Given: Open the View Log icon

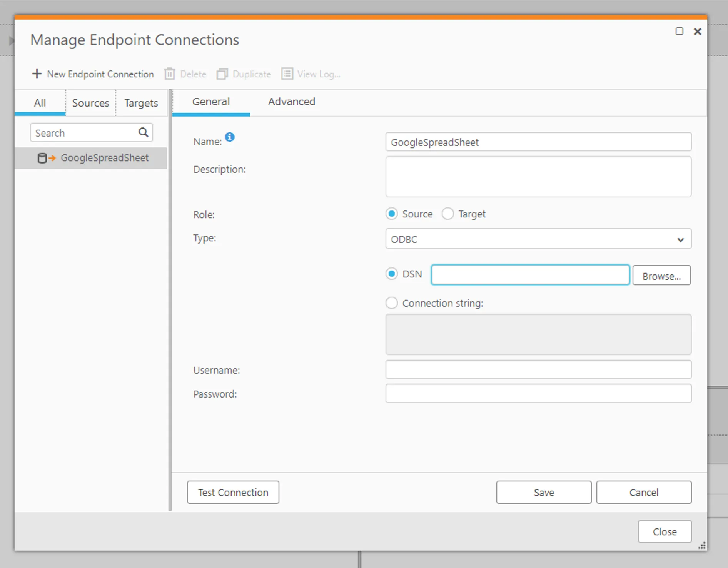Looking at the screenshot, I should tap(287, 74).
